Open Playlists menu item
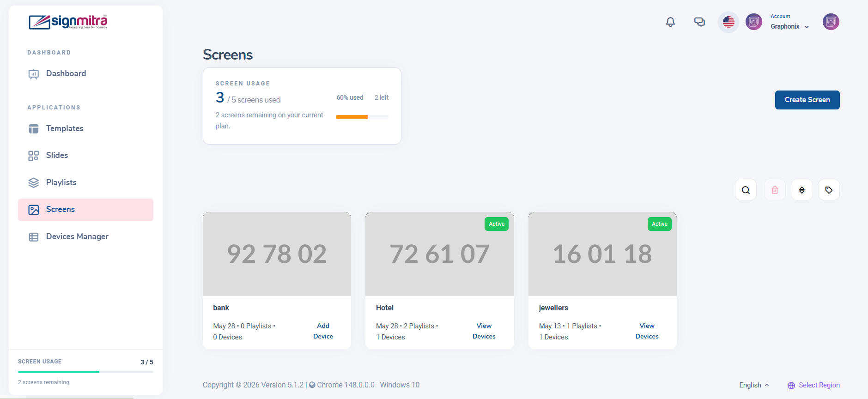 click(85, 183)
